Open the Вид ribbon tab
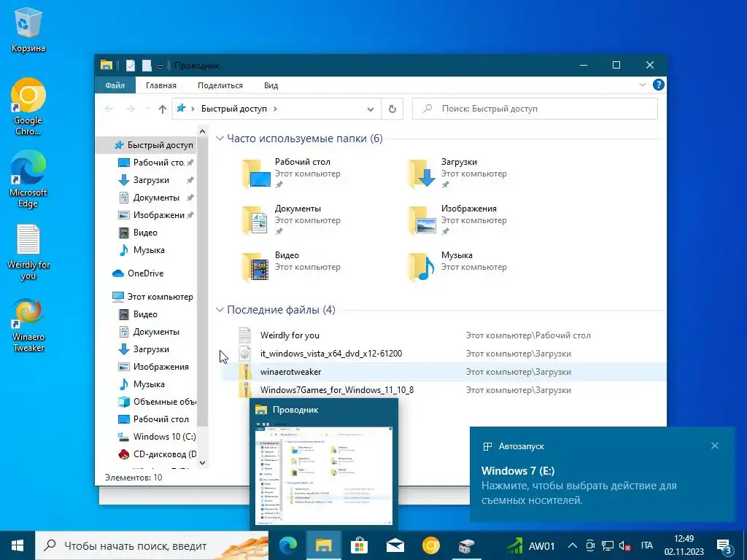Image resolution: width=747 pixels, height=560 pixels. coord(271,85)
